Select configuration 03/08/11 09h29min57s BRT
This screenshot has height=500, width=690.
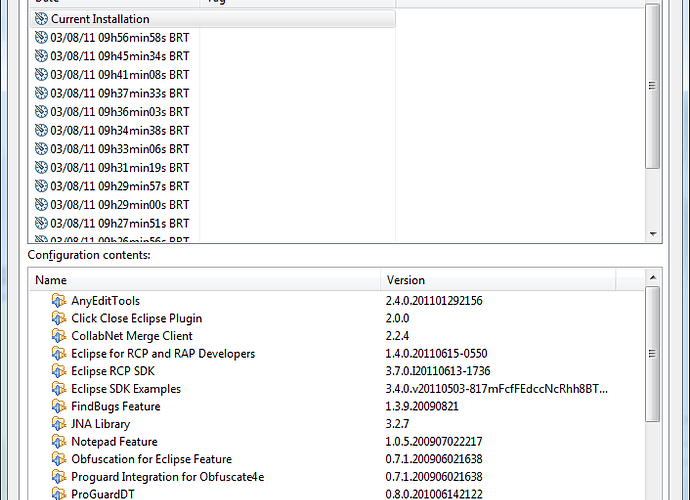(120, 186)
